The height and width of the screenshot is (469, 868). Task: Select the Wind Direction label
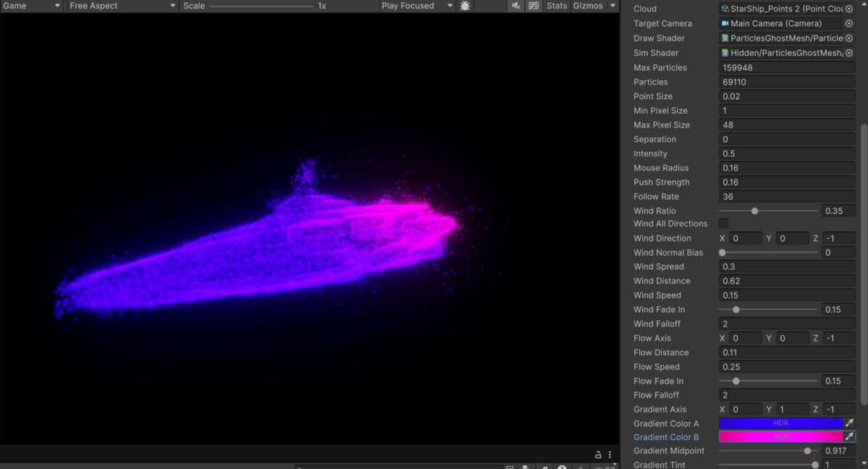pos(663,238)
